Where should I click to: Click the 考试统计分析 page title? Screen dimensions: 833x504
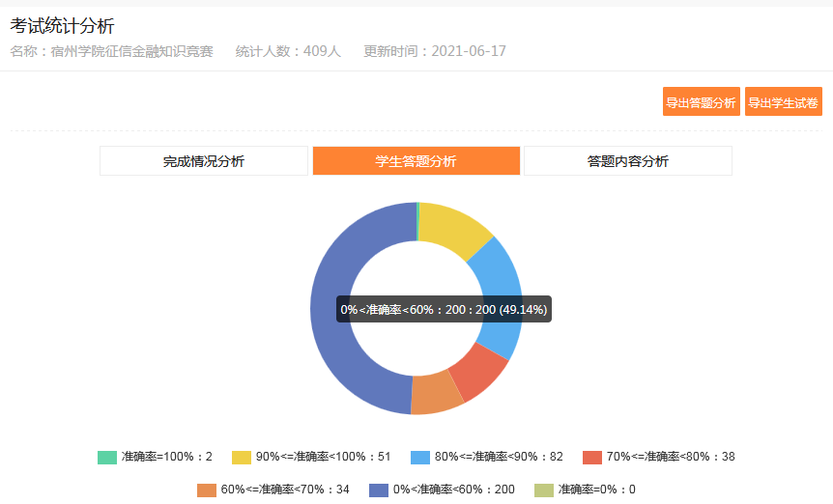(x=62, y=26)
